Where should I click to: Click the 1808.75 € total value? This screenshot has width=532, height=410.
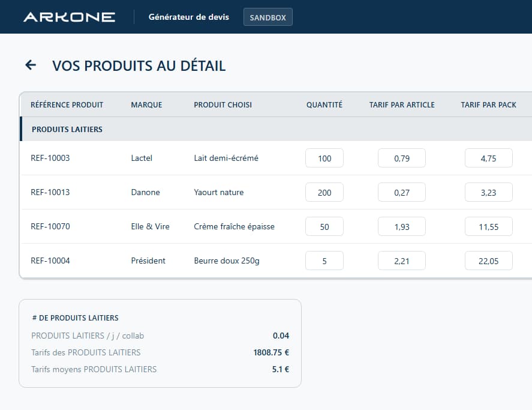point(271,352)
